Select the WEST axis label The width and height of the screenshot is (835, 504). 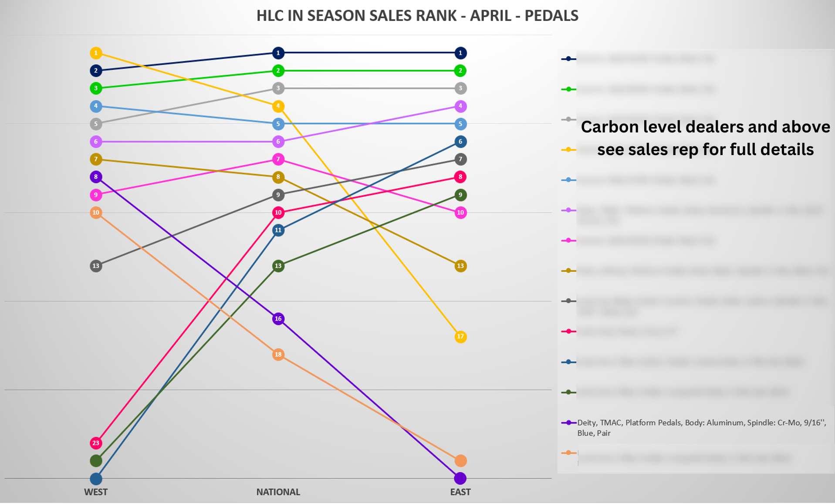[96, 492]
